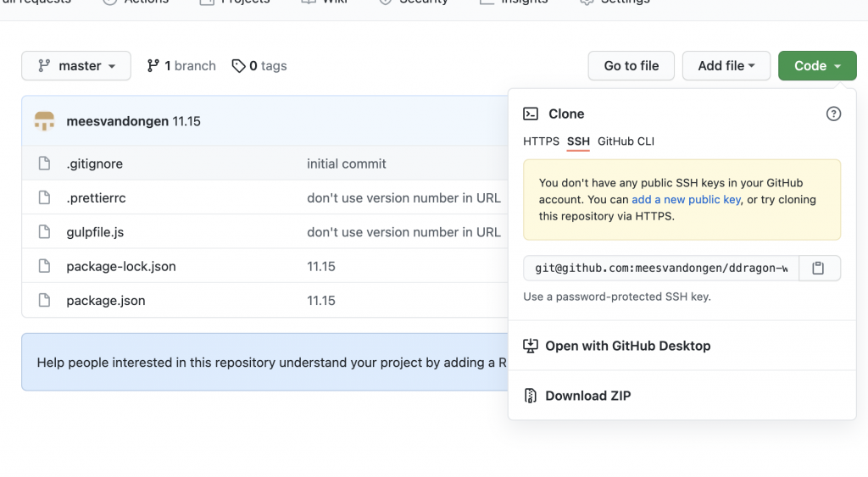Click the file icon beside gulpfile.js
This screenshot has height=477, width=868.
[x=44, y=232]
